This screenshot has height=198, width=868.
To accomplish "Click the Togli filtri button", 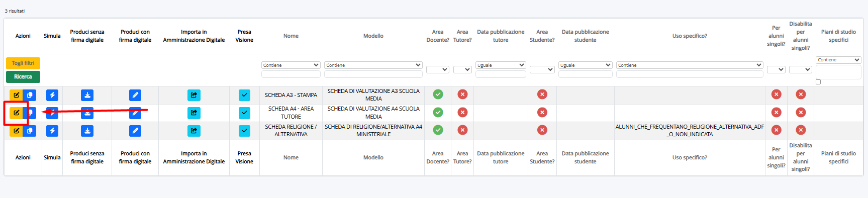I will coord(23,63).
